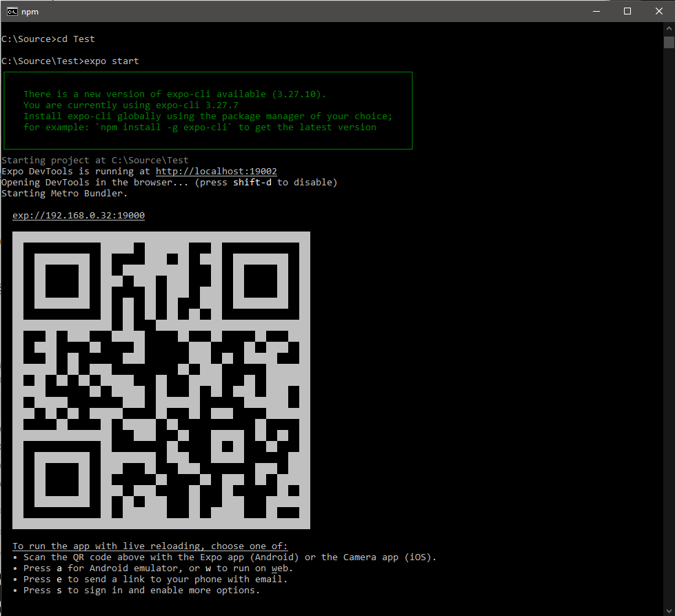The image size is (675, 616).
Task: Click the vertical scrollbar thumb
Action: [669, 42]
